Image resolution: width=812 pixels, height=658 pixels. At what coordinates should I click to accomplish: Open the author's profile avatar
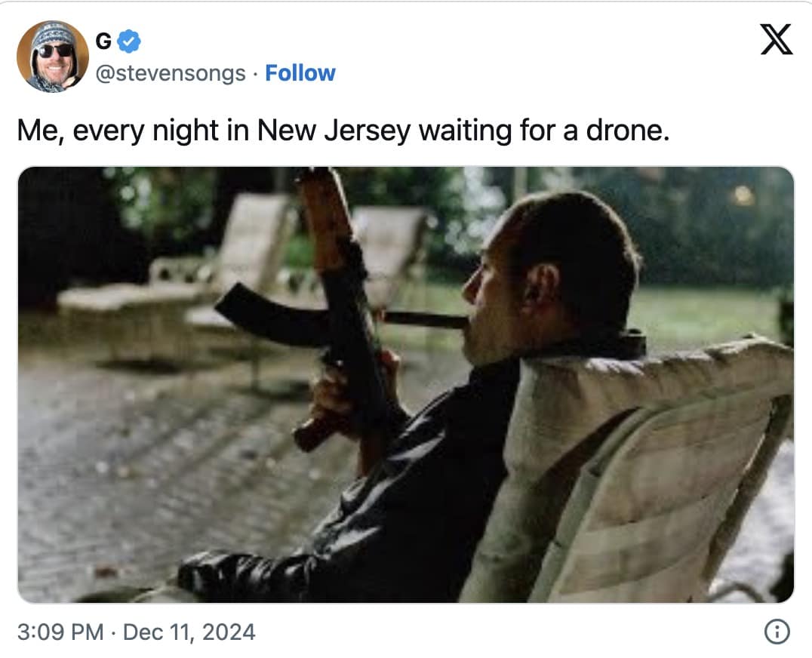click(x=52, y=56)
